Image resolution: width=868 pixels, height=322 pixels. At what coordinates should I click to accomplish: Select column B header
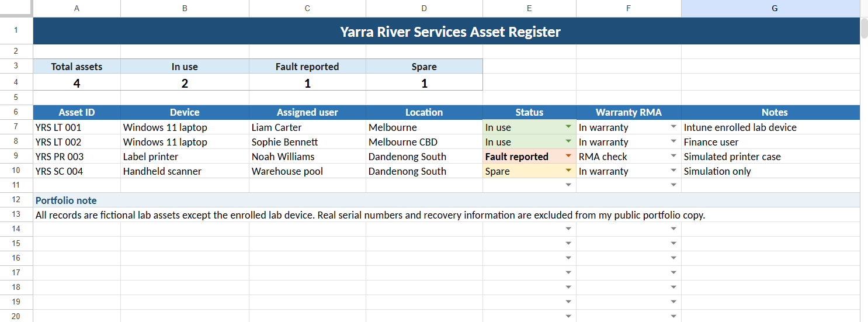(185, 8)
